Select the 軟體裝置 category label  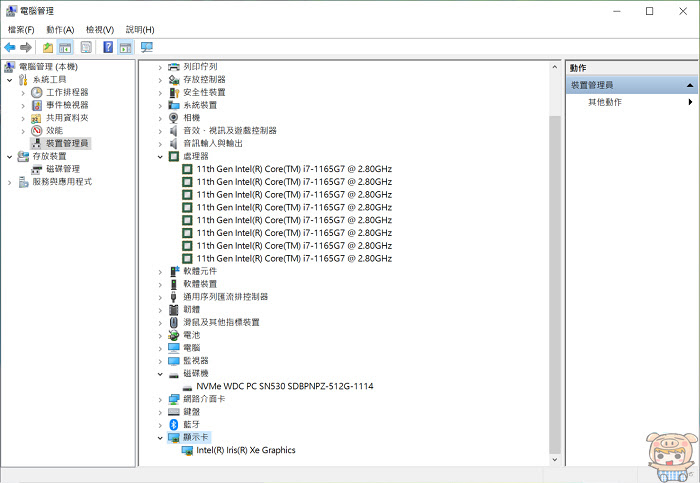[200, 284]
